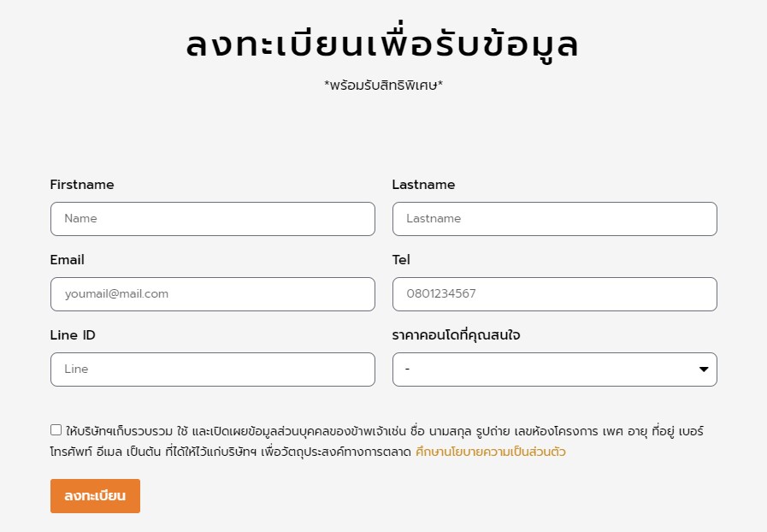Open the ราคาคอนโดที่คุณสนใจ dropdown arrow
Viewport: 767px width, 532px height.
pyautogui.click(x=704, y=369)
